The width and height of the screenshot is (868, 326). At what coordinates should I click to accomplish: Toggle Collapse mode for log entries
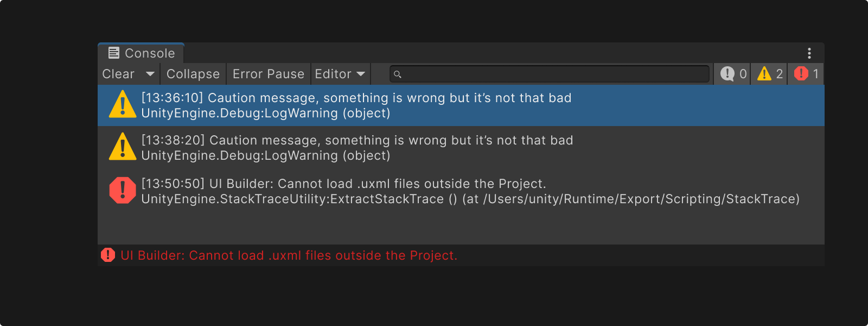(193, 74)
